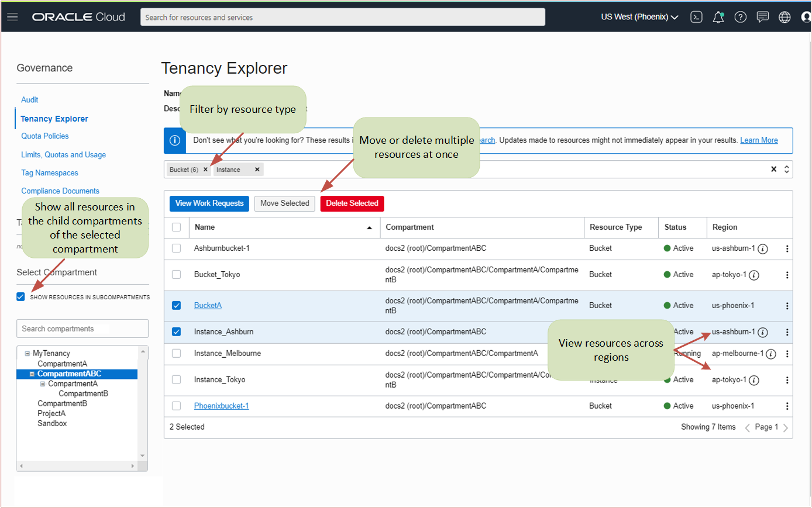Open the Help question mark icon
Image resolution: width=812 pixels, height=508 pixels.
tap(741, 16)
